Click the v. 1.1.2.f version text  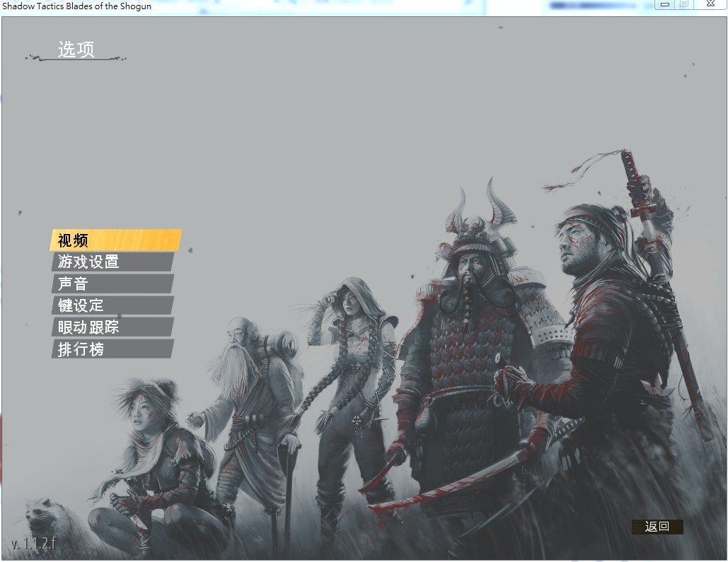33,542
